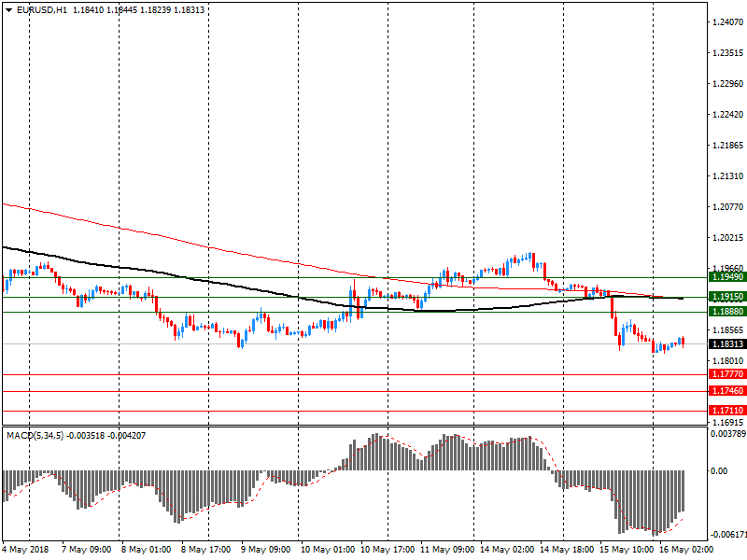Viewport: 747px width, 560px height.
Task: Click the 1.22420 price scale value
Action: (728, 114)
